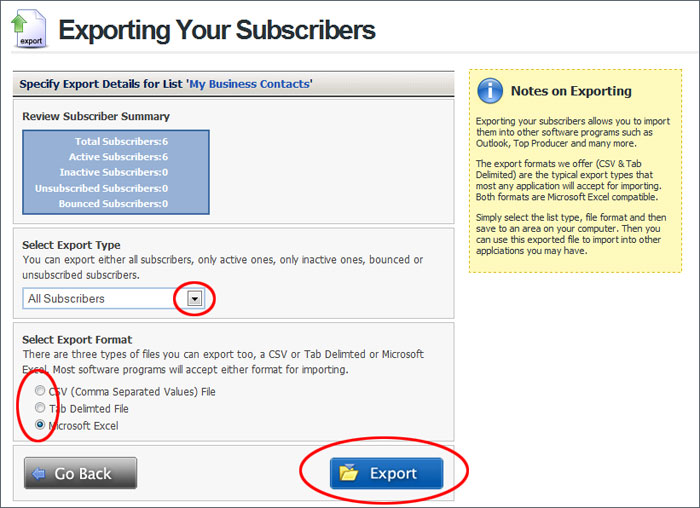Click the Select Export Format heading

pyautogui.click(x=77, y=340)
